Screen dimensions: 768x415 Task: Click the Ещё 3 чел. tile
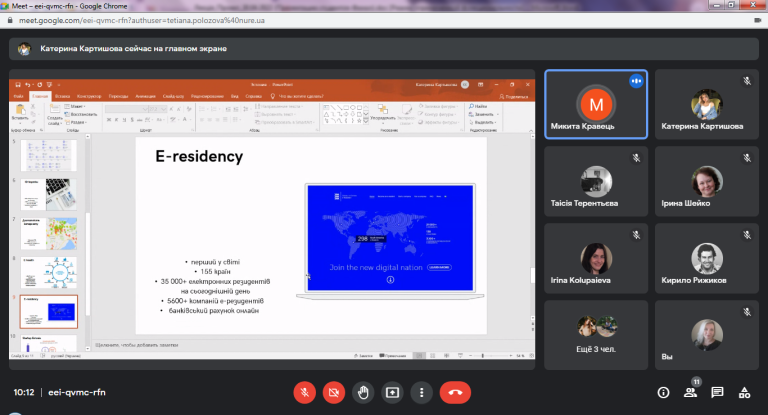pos(596,335)
